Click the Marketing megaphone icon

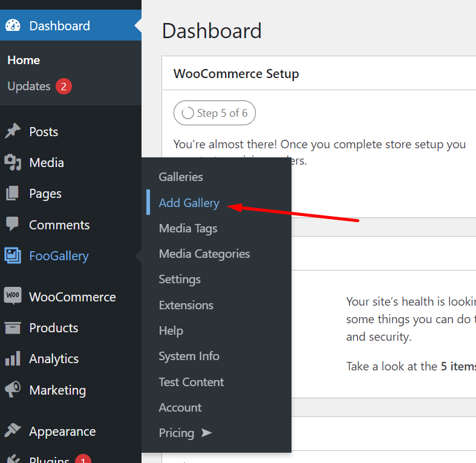point(13,390)
